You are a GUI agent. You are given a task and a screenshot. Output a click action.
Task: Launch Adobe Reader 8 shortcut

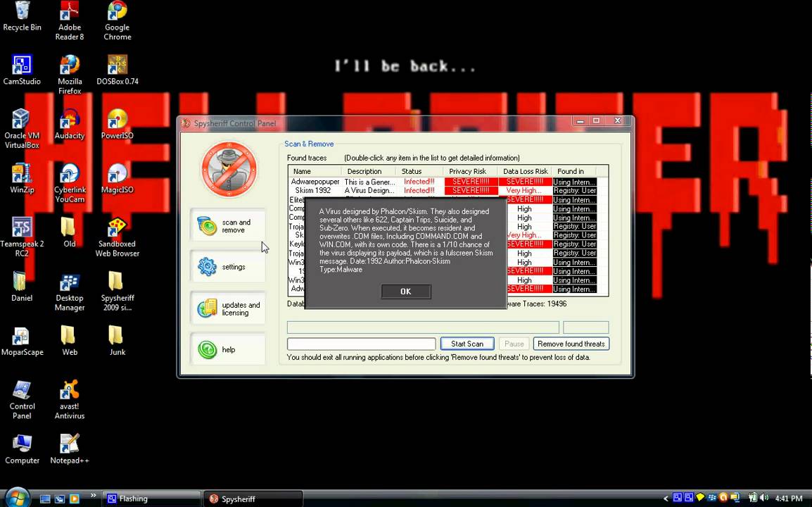pyautogui.click(x=70, y=20)
